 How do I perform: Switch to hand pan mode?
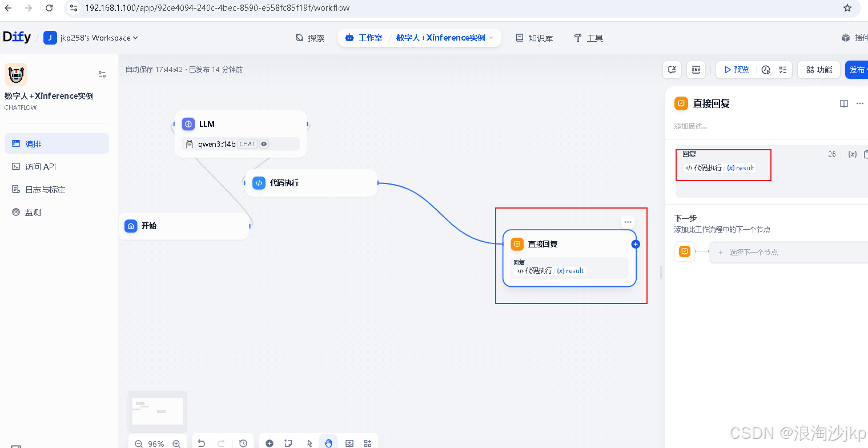pos(328,443)
